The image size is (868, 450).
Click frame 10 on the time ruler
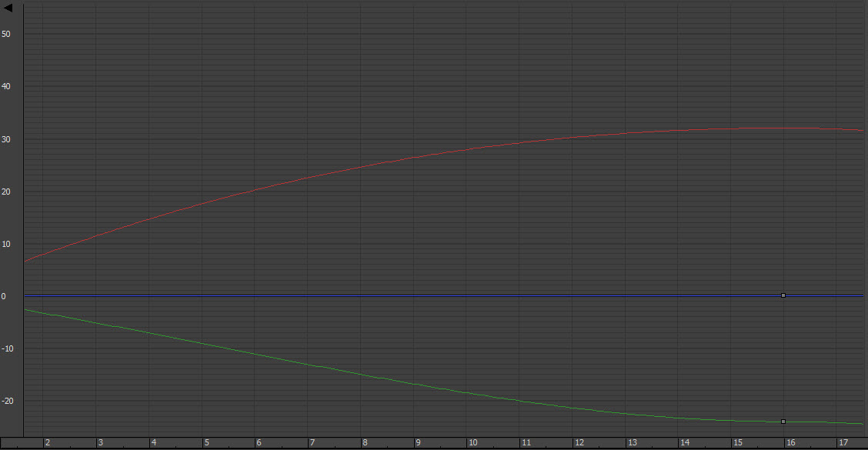point(472,443)
